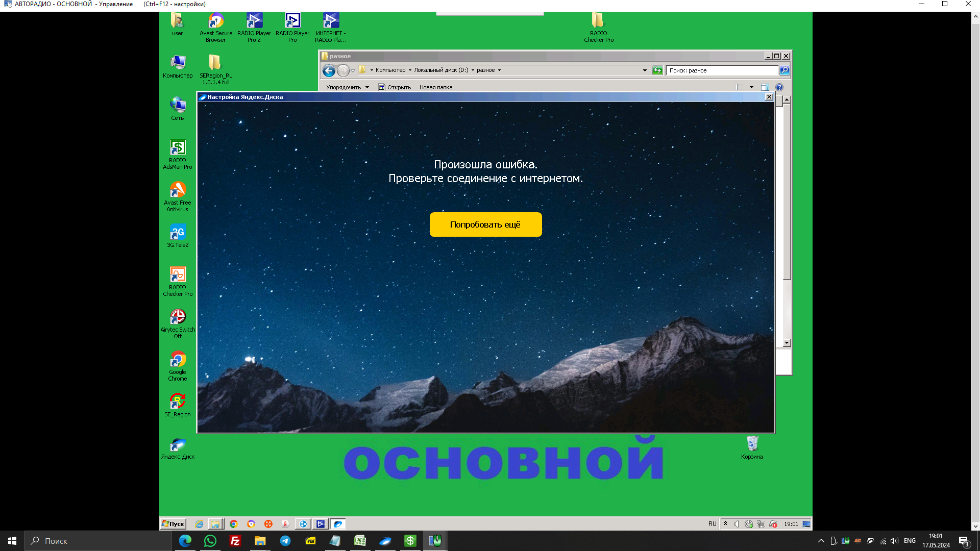Launch RADIO Checker Pro shortcut on left
This screenshot has width=980, height=551.
tap(178, 282)
